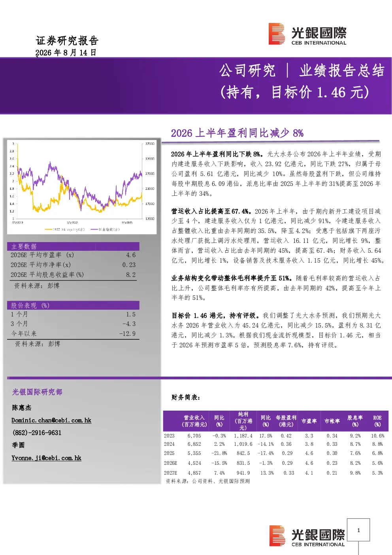Click net profit value 941.9
392x555 pixels.
tap(243, 473)
